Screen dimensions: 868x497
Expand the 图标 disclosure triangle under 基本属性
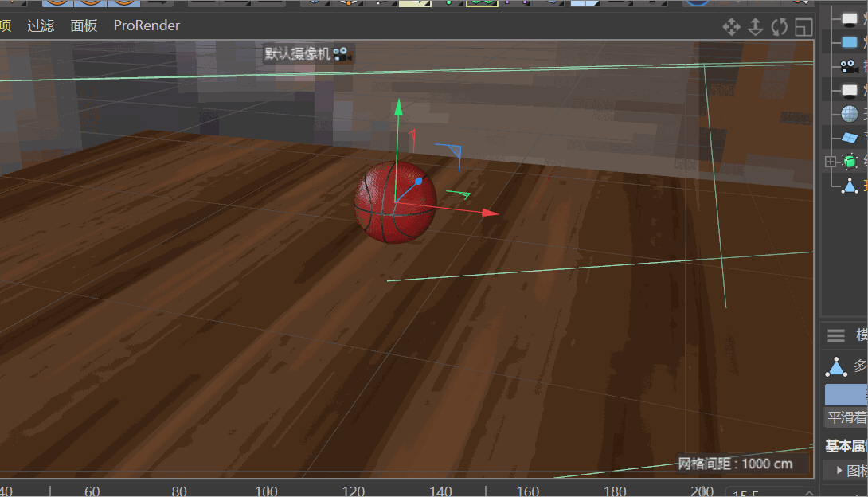click(x=839, y=470)
